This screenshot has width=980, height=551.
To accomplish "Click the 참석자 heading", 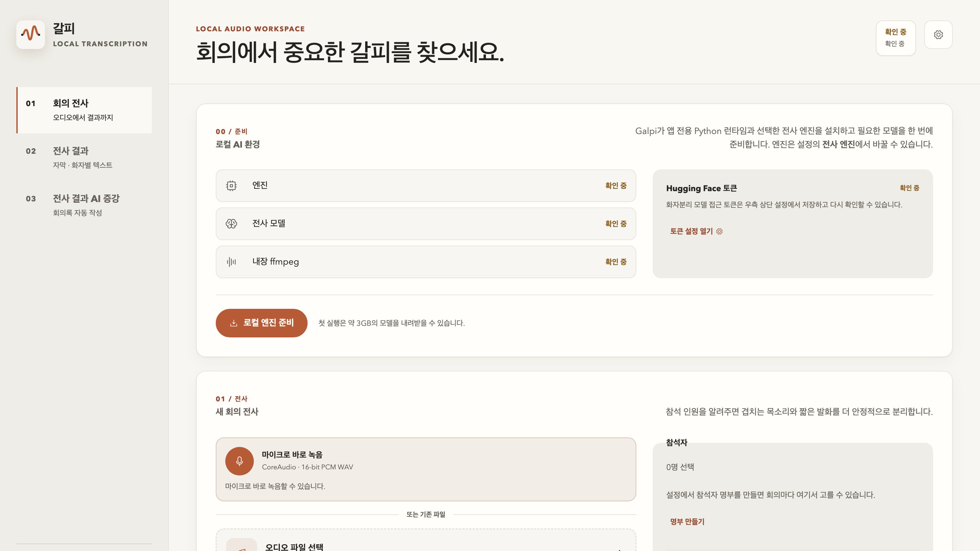I will 676,442.
